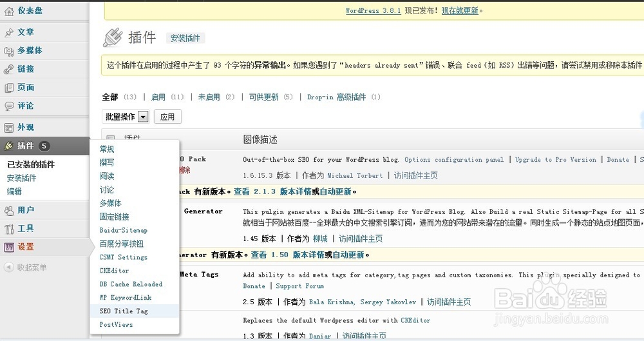
Task: Click the 页面 pages icon
Action: 8,88
